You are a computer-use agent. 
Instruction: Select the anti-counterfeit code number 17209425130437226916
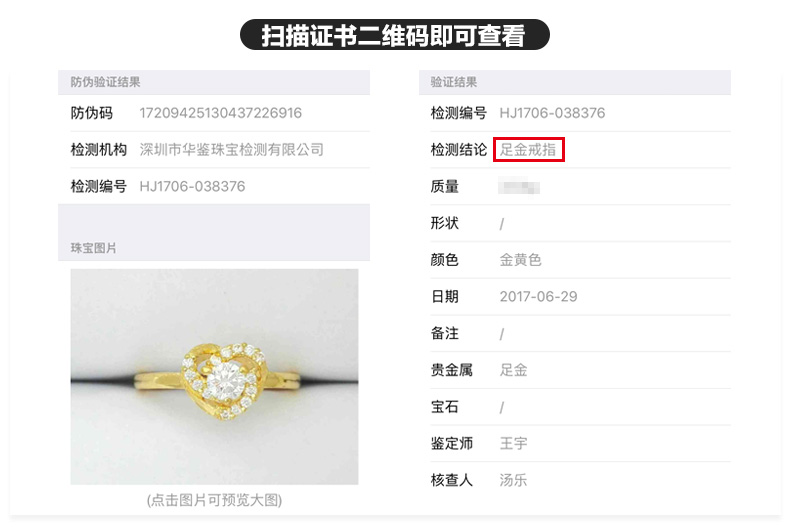click(220, 113)
